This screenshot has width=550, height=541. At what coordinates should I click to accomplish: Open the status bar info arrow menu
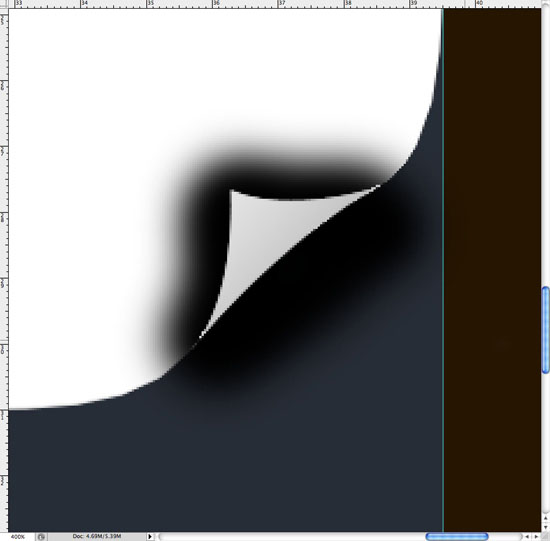150,536
